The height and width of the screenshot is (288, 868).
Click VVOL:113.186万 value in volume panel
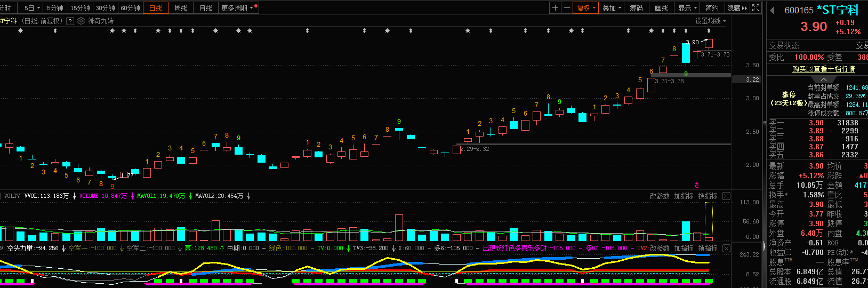click(x=46, y=196)
